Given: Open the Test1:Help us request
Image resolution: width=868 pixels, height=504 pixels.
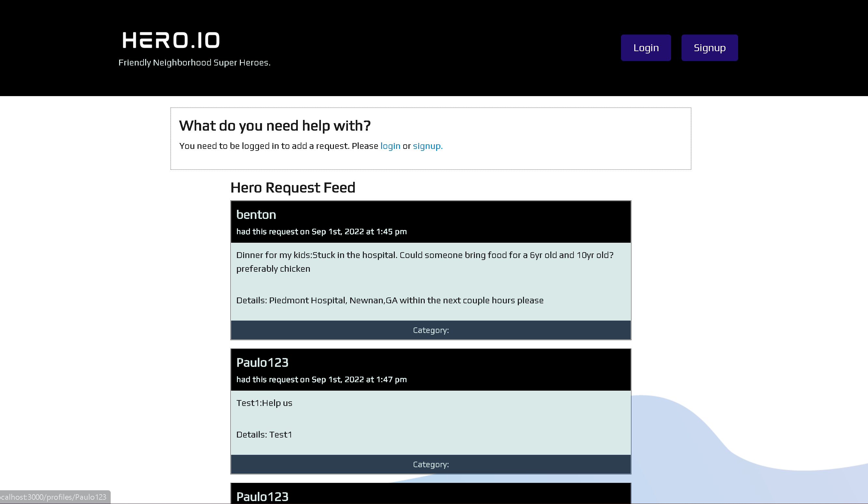Looking at the screenshot, I should pyautogui.click(x=264, y=403).
